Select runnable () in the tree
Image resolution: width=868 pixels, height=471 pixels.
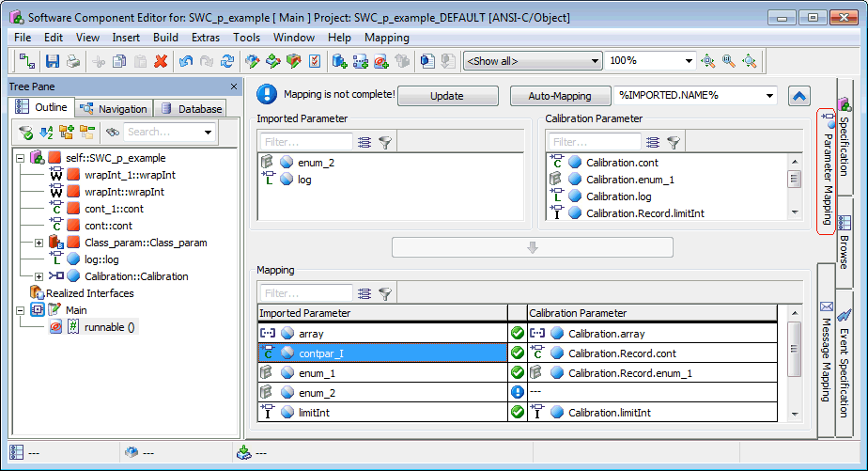pyautogui.click(x=109, y=327)
